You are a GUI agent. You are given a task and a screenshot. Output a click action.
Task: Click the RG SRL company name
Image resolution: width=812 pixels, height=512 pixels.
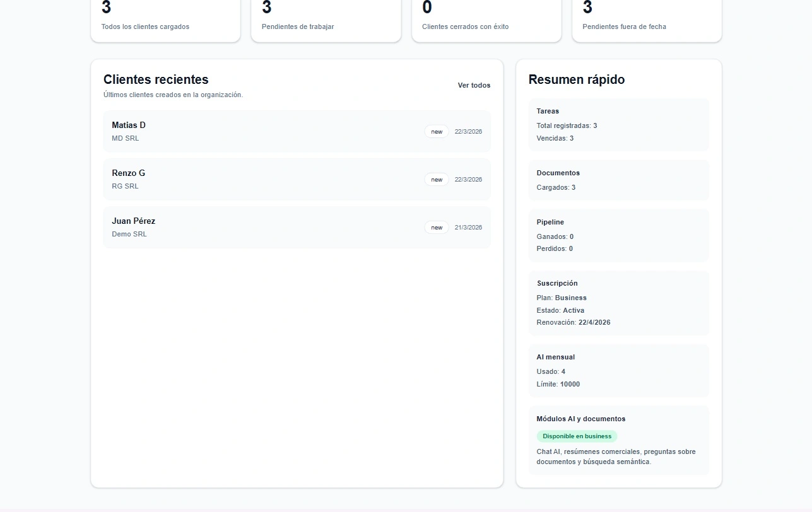pyautogui.click(x=125, y=186)
